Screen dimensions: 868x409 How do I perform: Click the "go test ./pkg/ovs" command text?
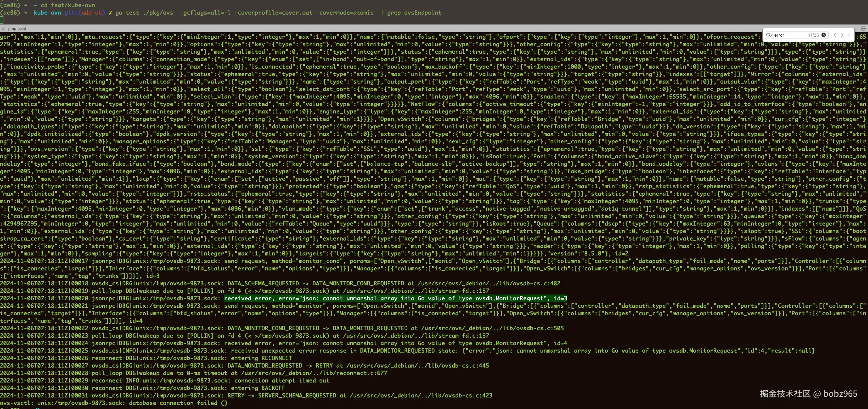(144, 13)
